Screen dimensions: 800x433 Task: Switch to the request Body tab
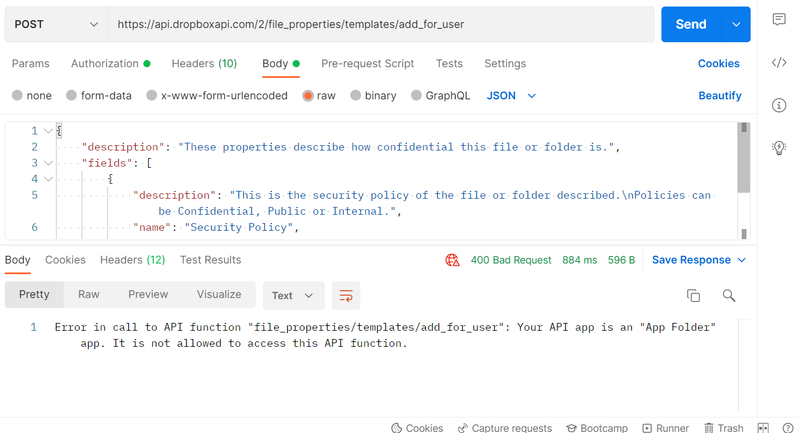[x=281, y=63]
